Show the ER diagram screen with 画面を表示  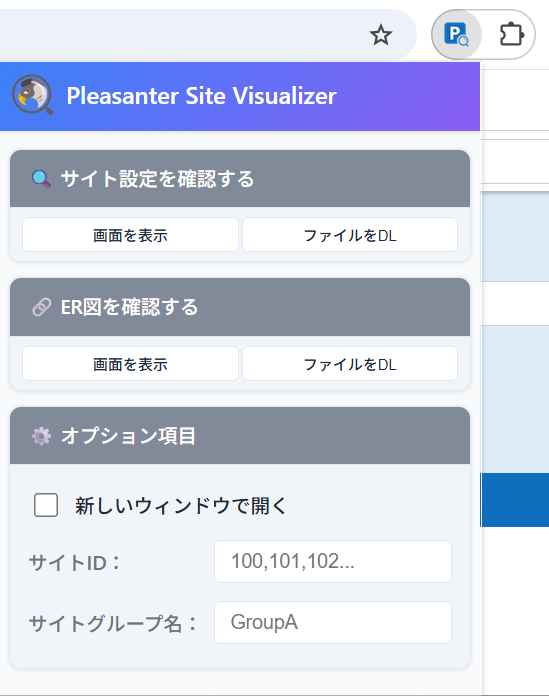pyautogui.click(x=130, y=364)
